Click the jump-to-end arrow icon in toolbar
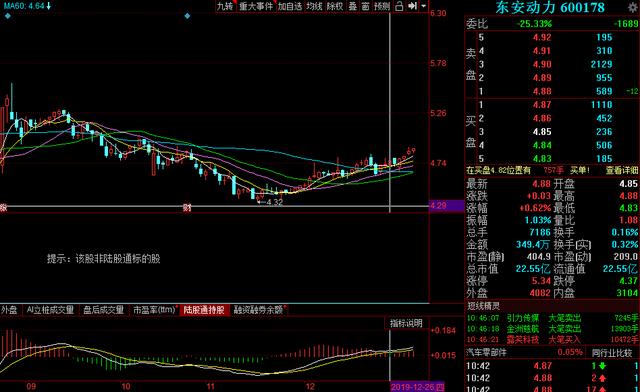The image size is (640, 392). click(x=412, y=6)
